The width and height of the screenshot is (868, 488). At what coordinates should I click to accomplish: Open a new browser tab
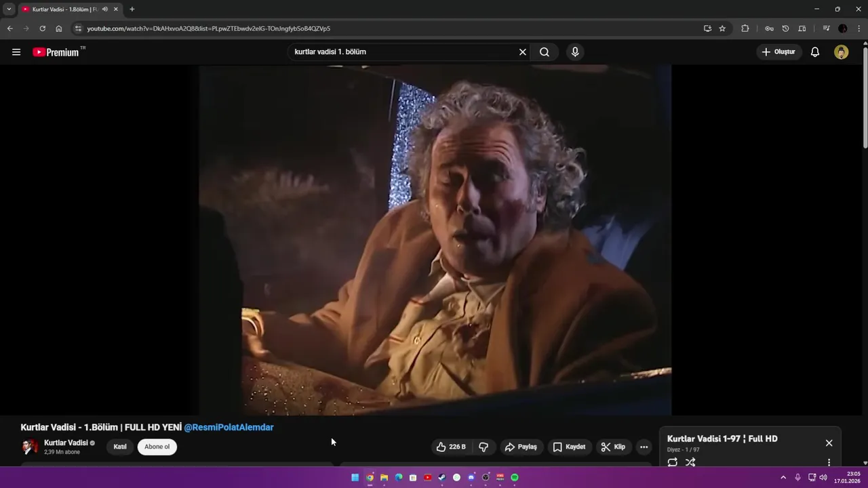132,9
